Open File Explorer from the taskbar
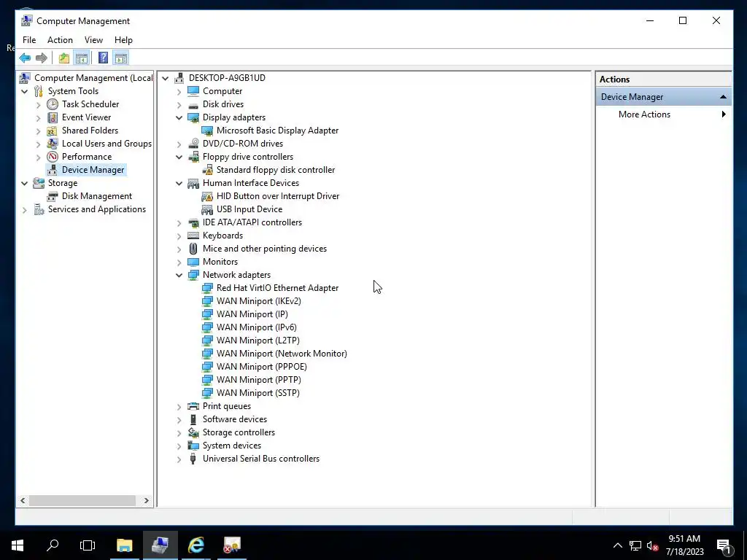The height and width of the screenshot is (560, 747). point(124,545)
